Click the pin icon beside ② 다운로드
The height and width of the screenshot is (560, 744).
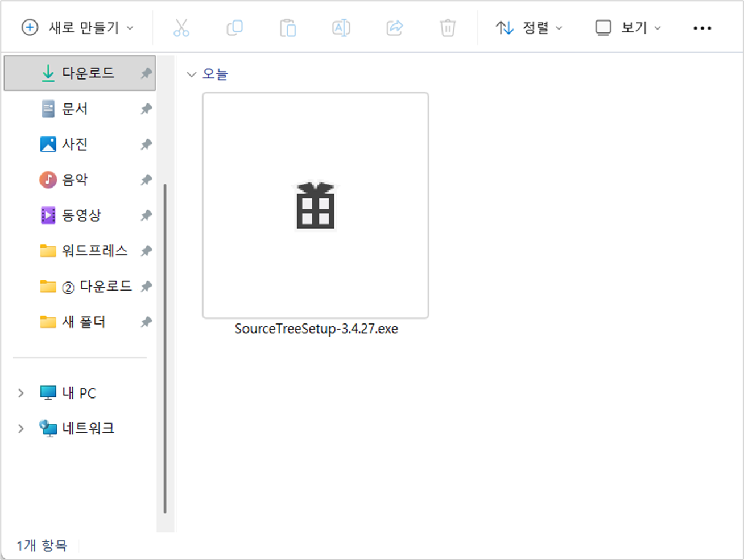tap(146, 286)
